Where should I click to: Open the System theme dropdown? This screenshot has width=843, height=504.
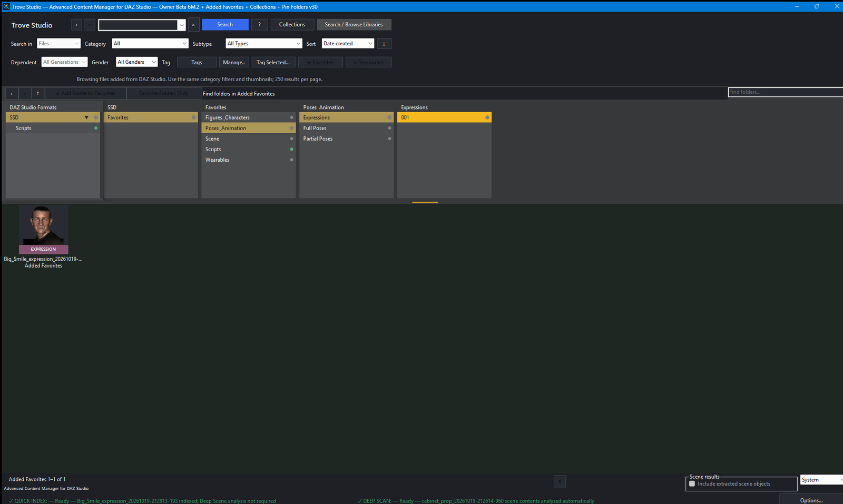(822, 480)
